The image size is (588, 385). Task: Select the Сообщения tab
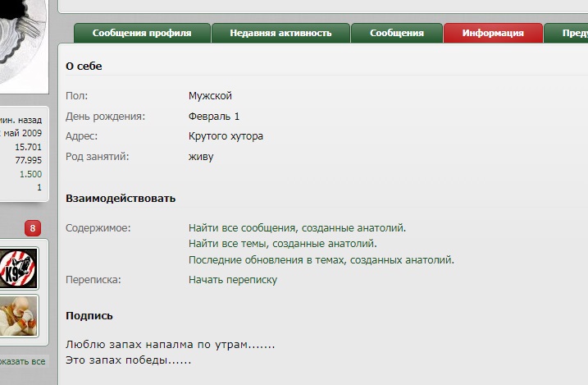(396, 34)
